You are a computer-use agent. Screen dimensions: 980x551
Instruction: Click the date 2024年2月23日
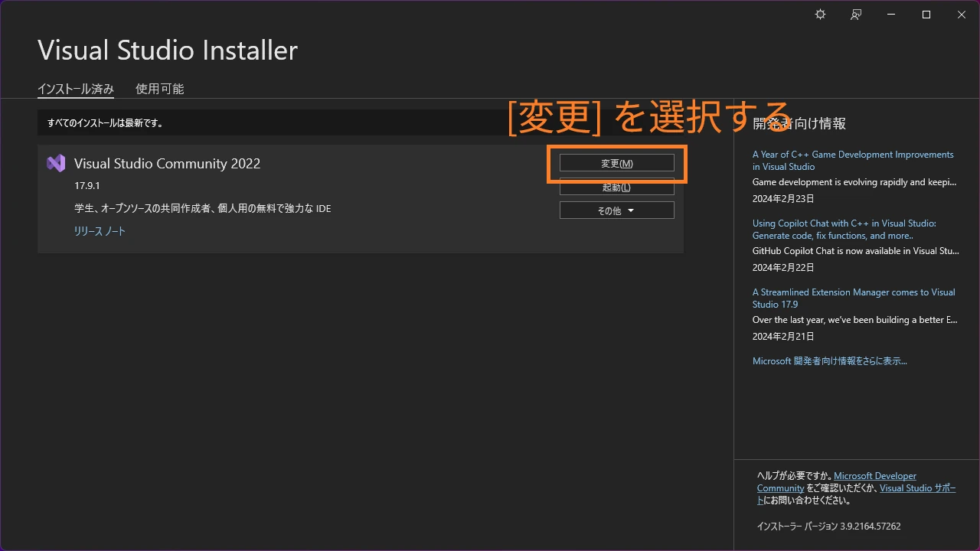783,199
